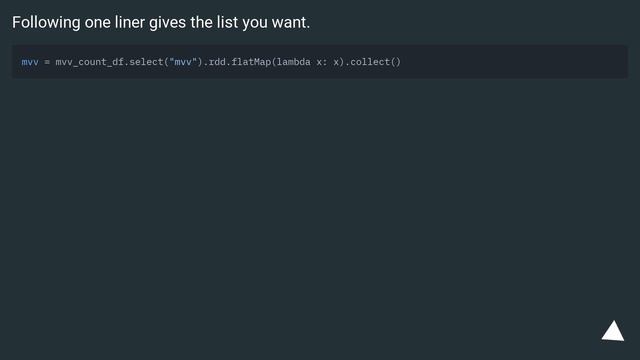Viewport: 640px width, 360px height.
Task: Click the blue mvv variable name
Action: coord(30,62)
